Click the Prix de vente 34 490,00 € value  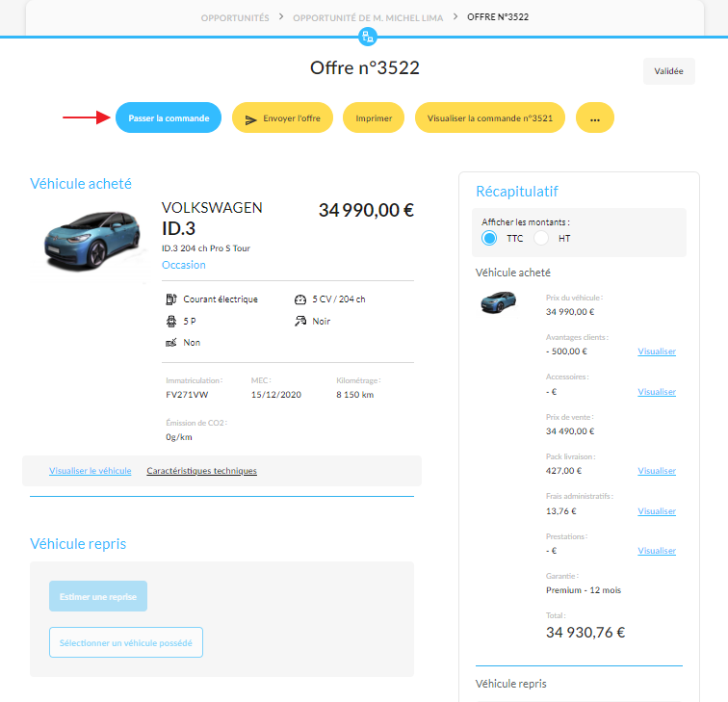(570, 431)
